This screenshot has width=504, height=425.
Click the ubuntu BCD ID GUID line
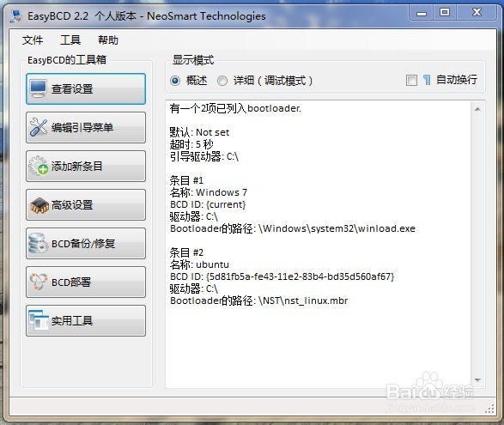(282, 276)
